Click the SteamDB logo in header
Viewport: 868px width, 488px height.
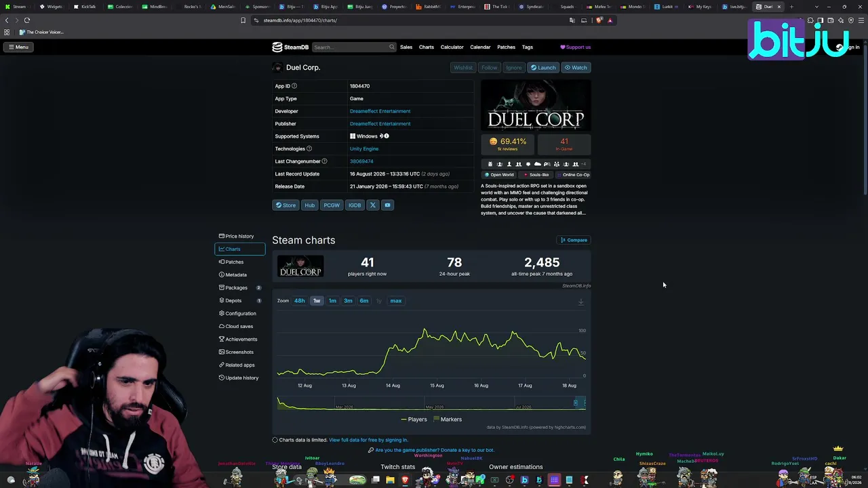click(290, 47)
